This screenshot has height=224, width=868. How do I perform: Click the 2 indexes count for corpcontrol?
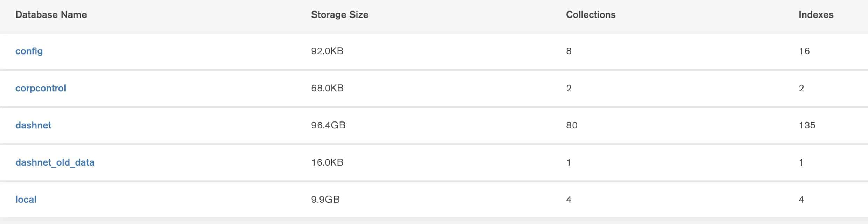tap(801, 88)
